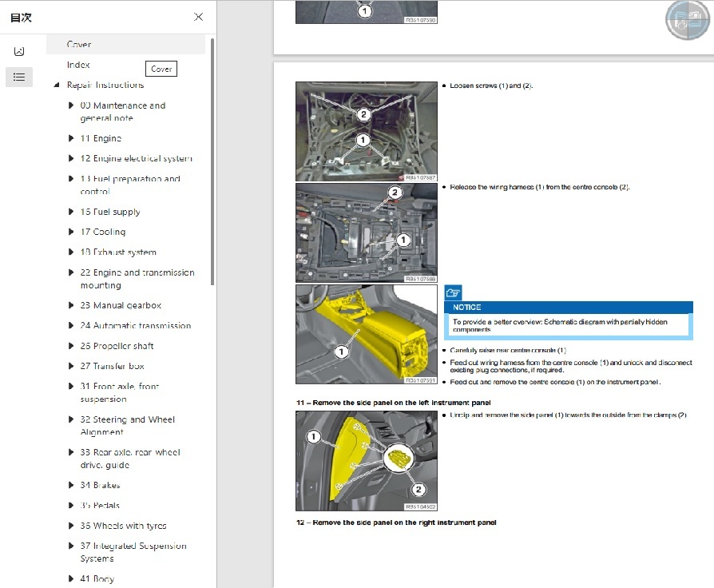Open the 23 Manual gearbox chapter text
Screen dimensions: 714x588
(x=121, y=306)
